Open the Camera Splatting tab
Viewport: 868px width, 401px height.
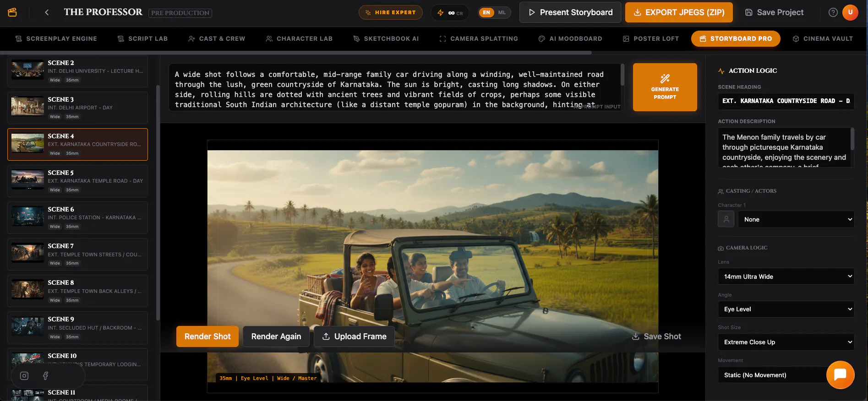click(x=479, y=39)
